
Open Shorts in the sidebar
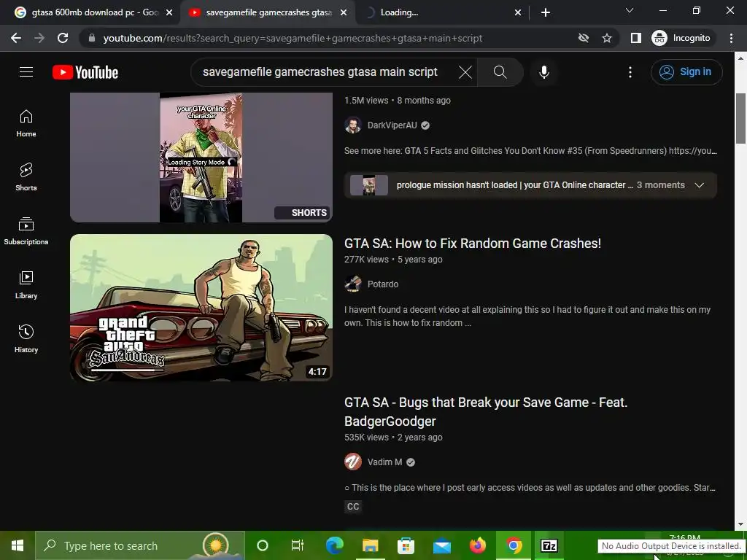click(x=26, y=176)
